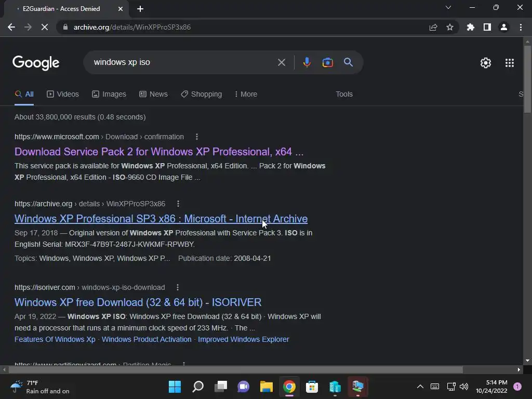Open the Chrome profile avatar
This screenshot has height=399, width=532.
point(504,27)
